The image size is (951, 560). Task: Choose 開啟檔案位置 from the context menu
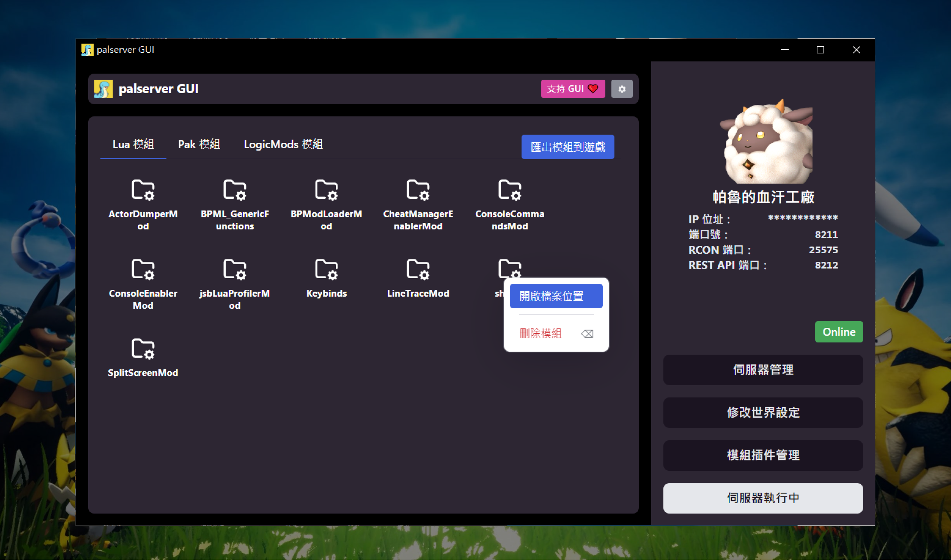[556, 296]
